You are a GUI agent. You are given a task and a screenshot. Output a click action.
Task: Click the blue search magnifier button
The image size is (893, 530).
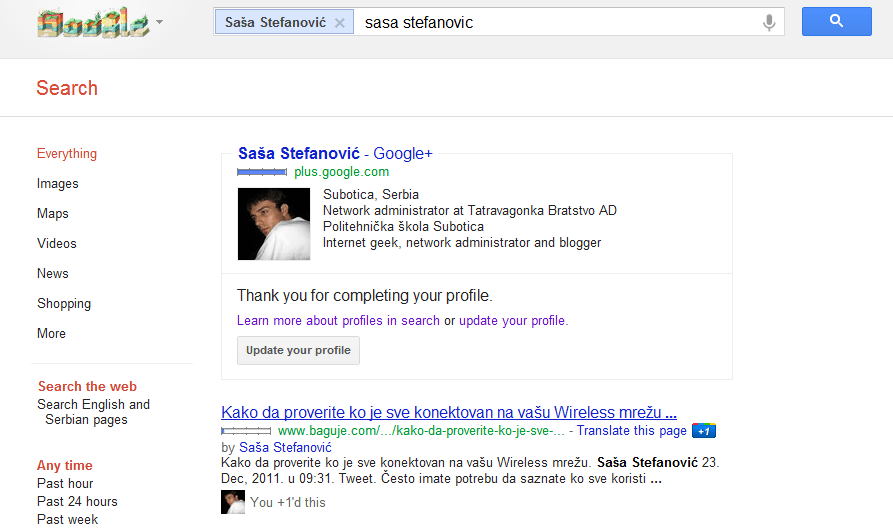pyautogui.click(x=837, y=22)
